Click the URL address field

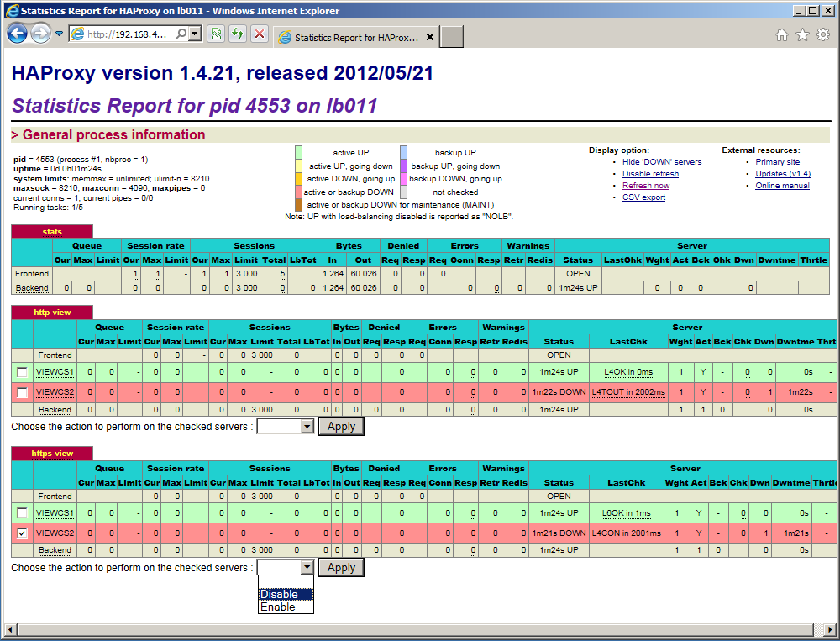(x=129, y=34)
